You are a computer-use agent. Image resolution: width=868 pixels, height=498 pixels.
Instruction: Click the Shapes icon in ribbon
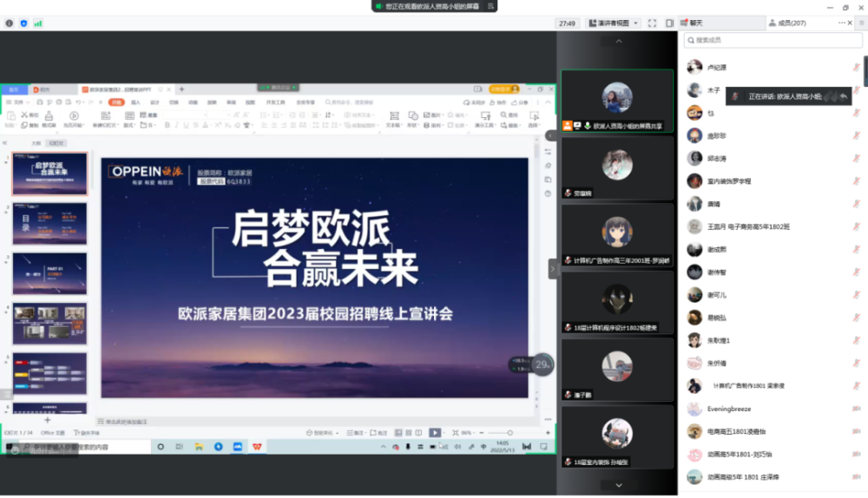pos(413,115)
